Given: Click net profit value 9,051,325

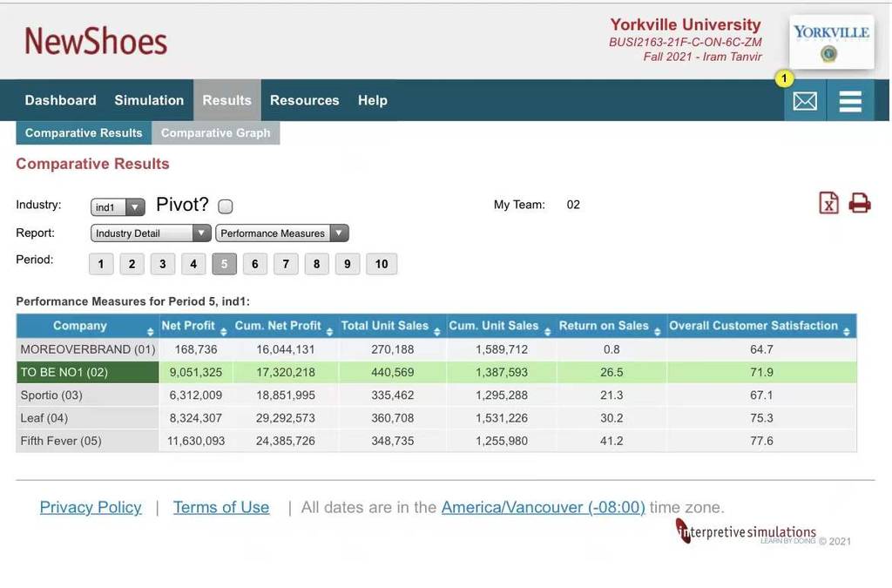Looking at the screenshot, I should click(196, 373).
